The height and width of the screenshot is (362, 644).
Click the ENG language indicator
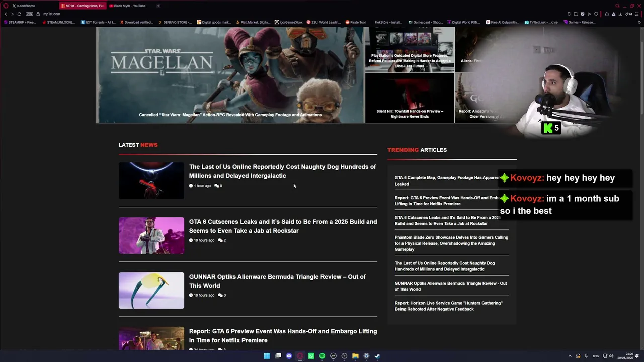pos(596,356)
